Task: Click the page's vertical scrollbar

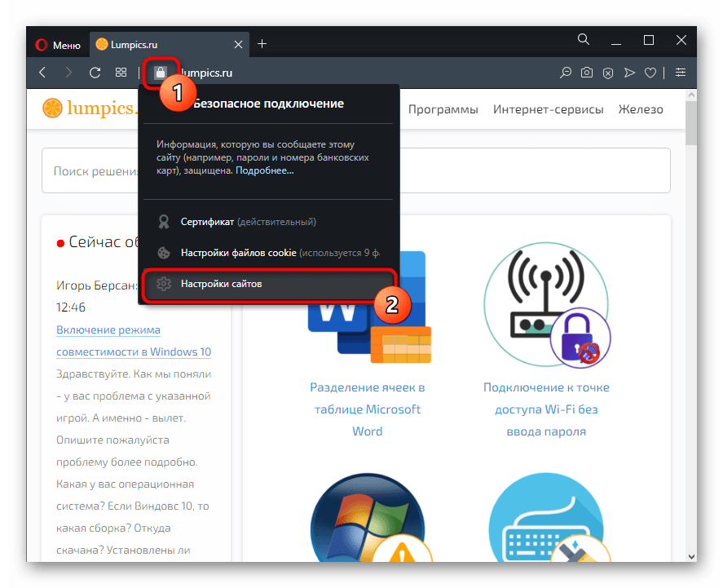Action: coord(691,326)
